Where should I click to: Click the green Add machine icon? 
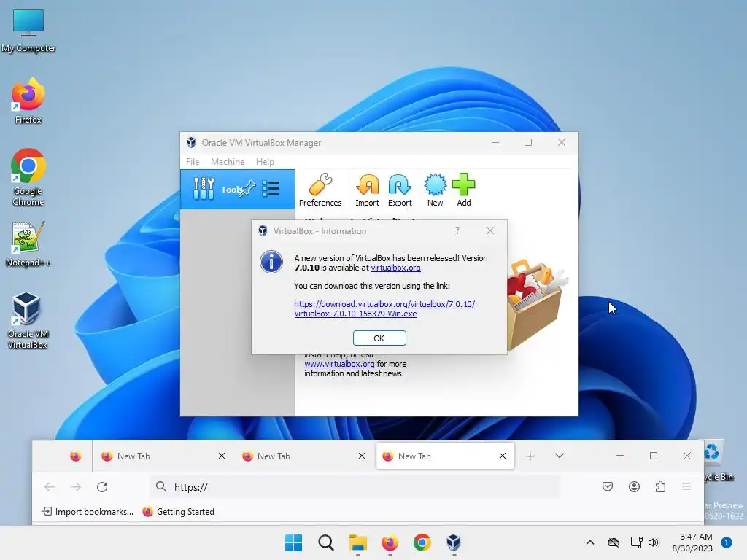point(463,190)
